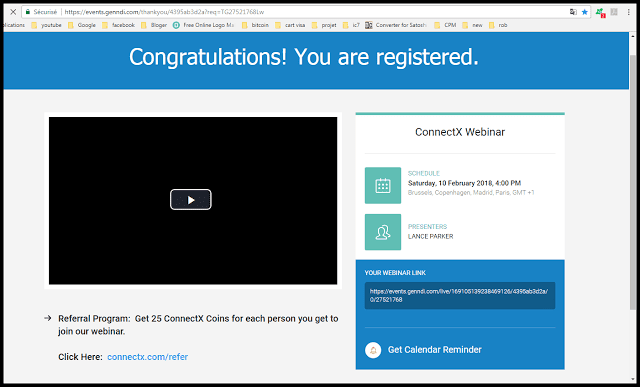Stop page loading with the X button
This screenshot has width=640, height=387.
[13, 12]
